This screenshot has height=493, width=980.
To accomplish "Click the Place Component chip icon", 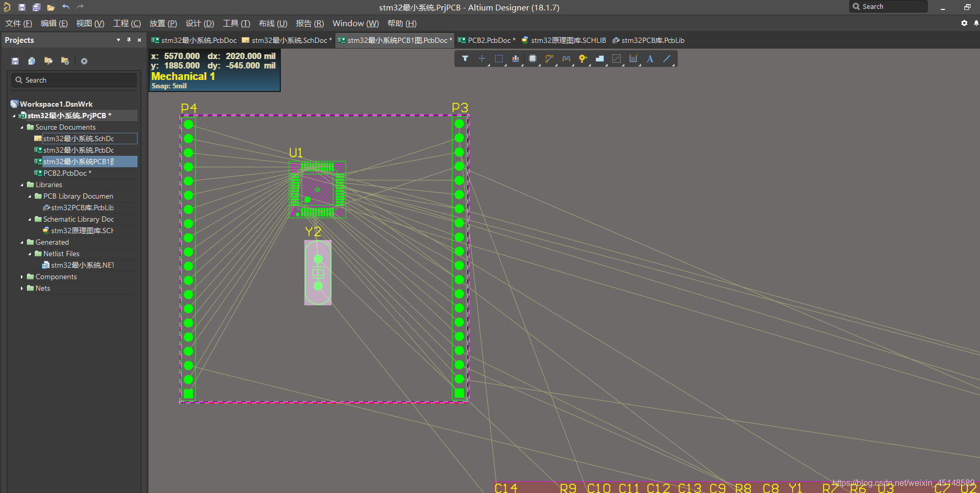I will [x=532, y=59].
